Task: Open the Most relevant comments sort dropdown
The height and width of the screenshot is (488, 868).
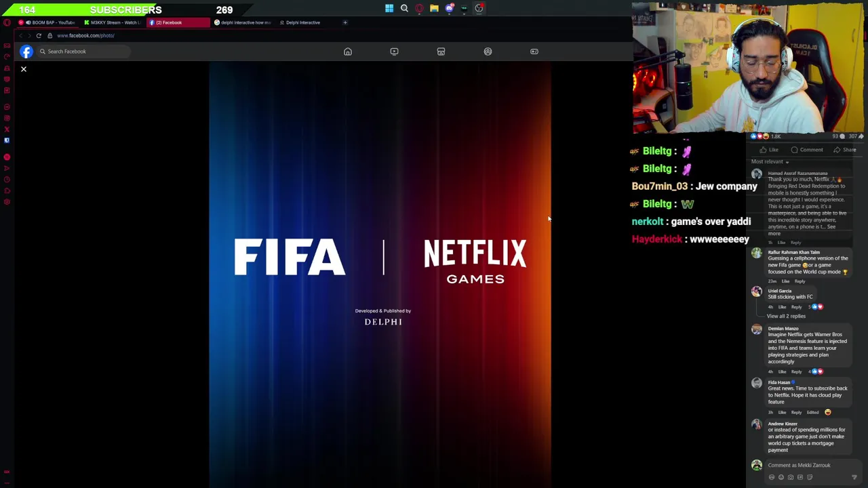Action: point(770,162)
